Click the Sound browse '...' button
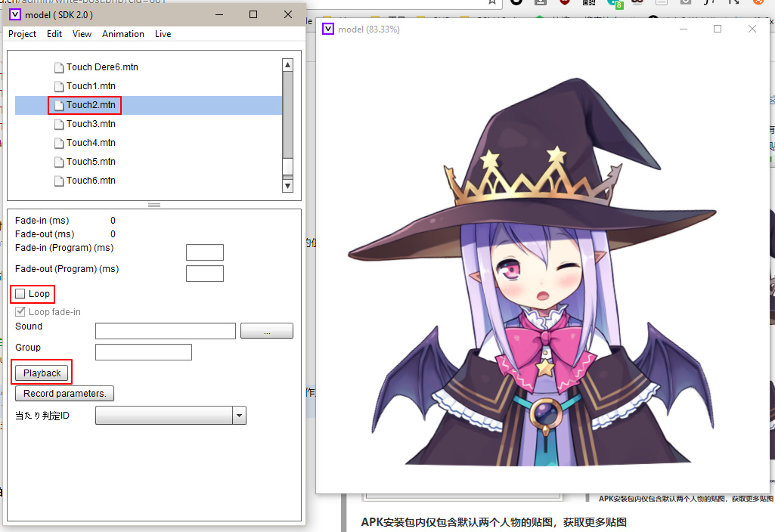 (x=267, y=330)
